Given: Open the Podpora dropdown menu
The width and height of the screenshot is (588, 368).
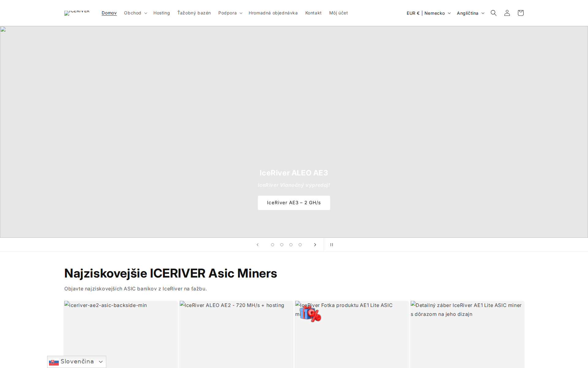Looking at the screenshot, I should [x=230, y=13].
